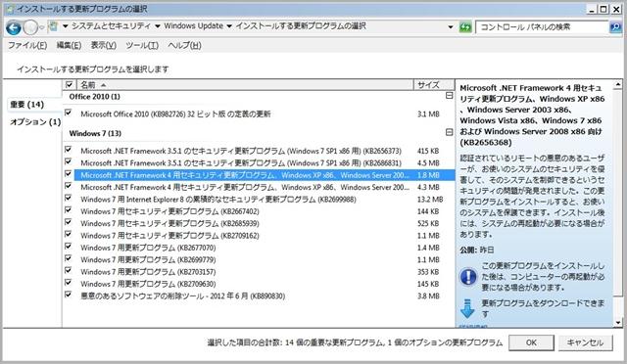This screenshot has width=627, height=364.
Task: Open the ファイル(F) menu
Action: point(27,46)
